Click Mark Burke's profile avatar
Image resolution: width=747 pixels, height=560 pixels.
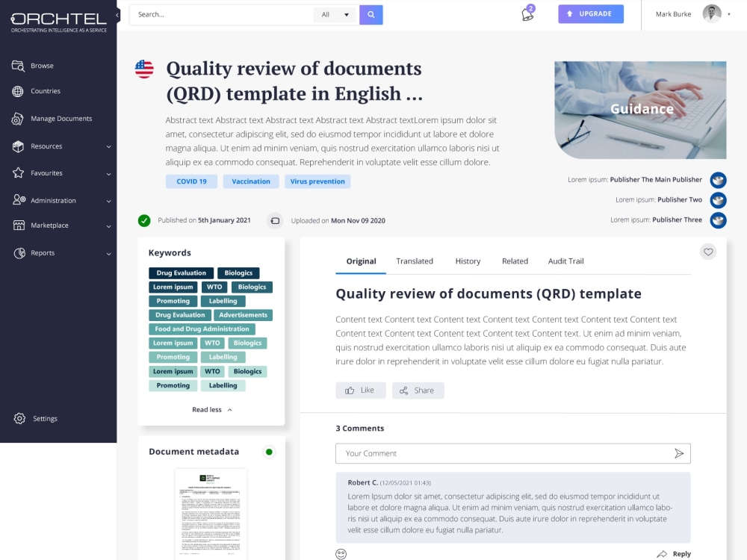coord(712,13)
